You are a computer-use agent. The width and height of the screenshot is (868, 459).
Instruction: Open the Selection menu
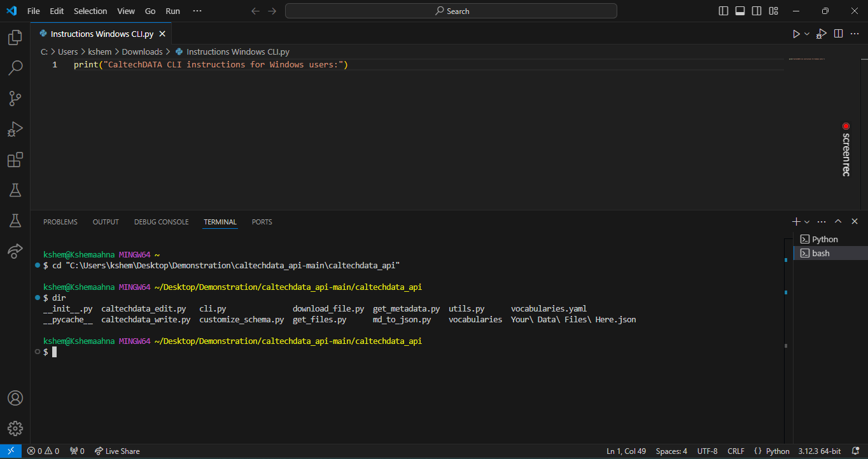[x=90, y=11]
